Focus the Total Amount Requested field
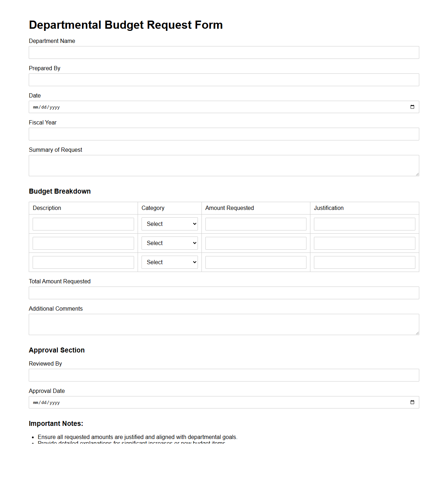 click(224, 293)
